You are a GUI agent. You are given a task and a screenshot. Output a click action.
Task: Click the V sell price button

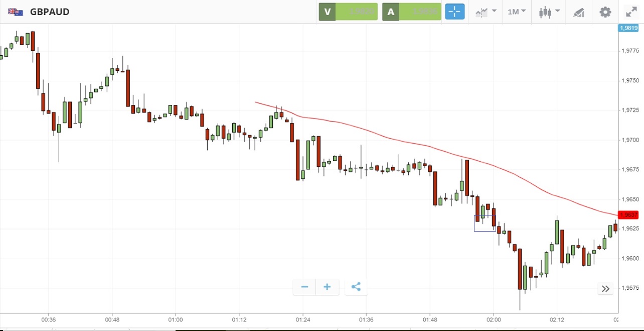click(348, 12)
